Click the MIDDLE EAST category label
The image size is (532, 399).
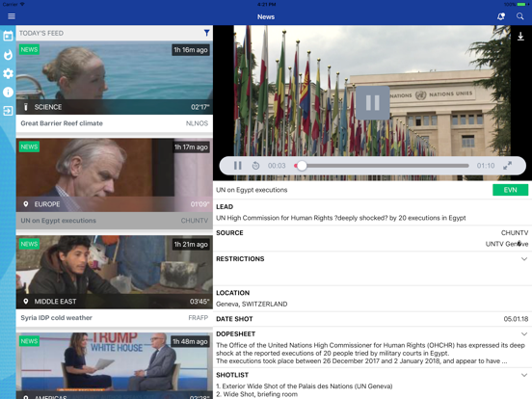(x=55, y=302)
